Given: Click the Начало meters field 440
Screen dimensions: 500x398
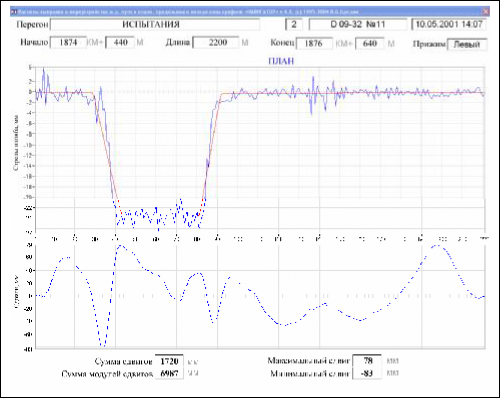Looking at the screenshot, I should [x=120, y=43].
